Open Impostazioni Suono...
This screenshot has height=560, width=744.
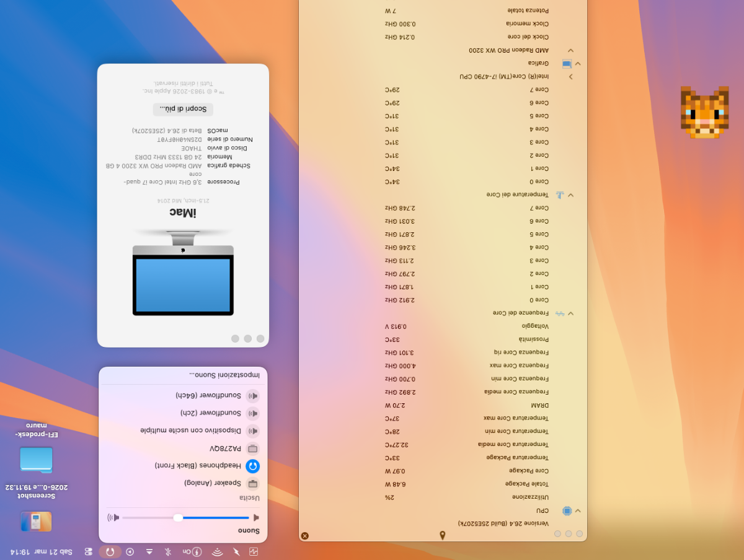click(224, 375)
